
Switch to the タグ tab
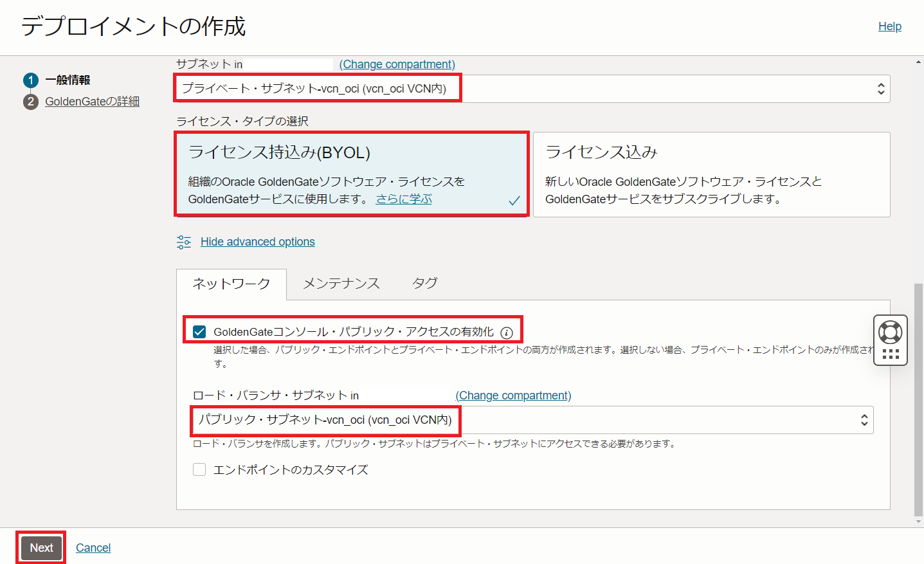coord(424,283)
